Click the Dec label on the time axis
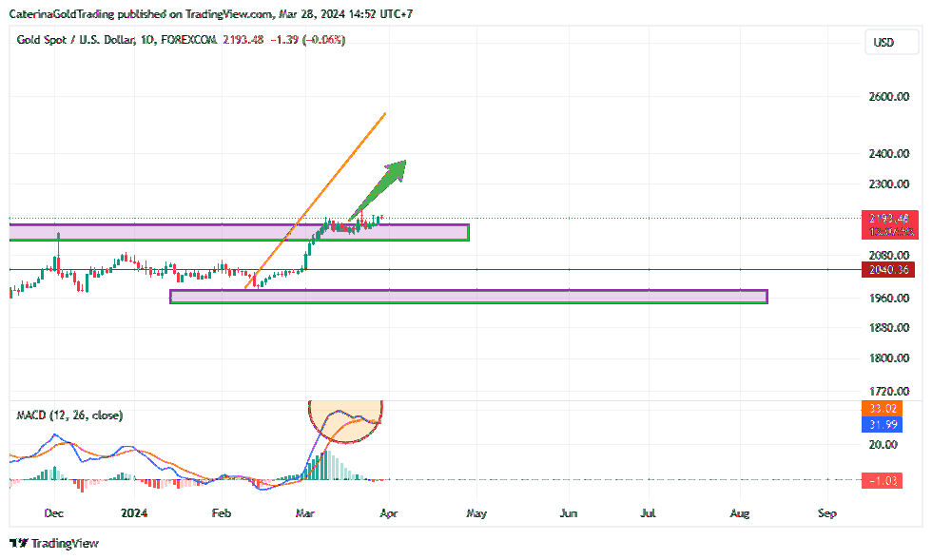This screenshot has height=560, width=932. [x=54, y=513]
